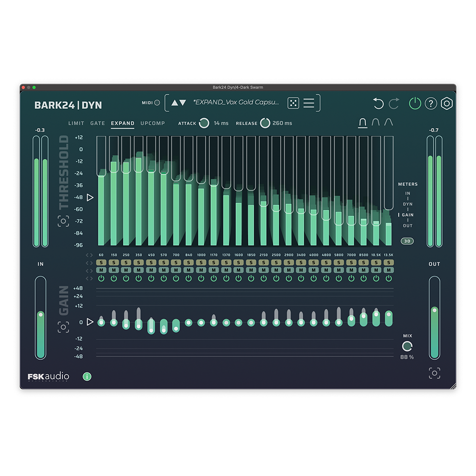The height and width of the screenshot is (476, 476).
Task: Solo the 4000 Hz band
Action: (314, 262)
